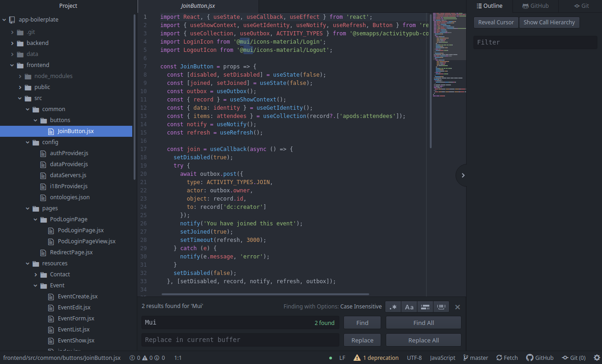The height and width of the screenshot is (364, 602).
Task: Open EventForm.jsx file icon
Action: [x=51, y=319]
